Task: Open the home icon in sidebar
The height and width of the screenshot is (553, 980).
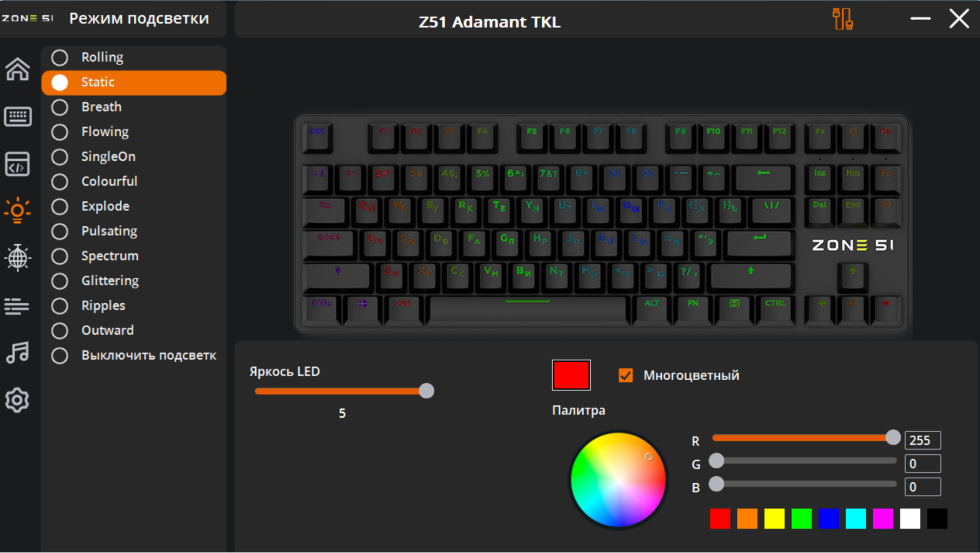Action: click(x=18, y=69)
